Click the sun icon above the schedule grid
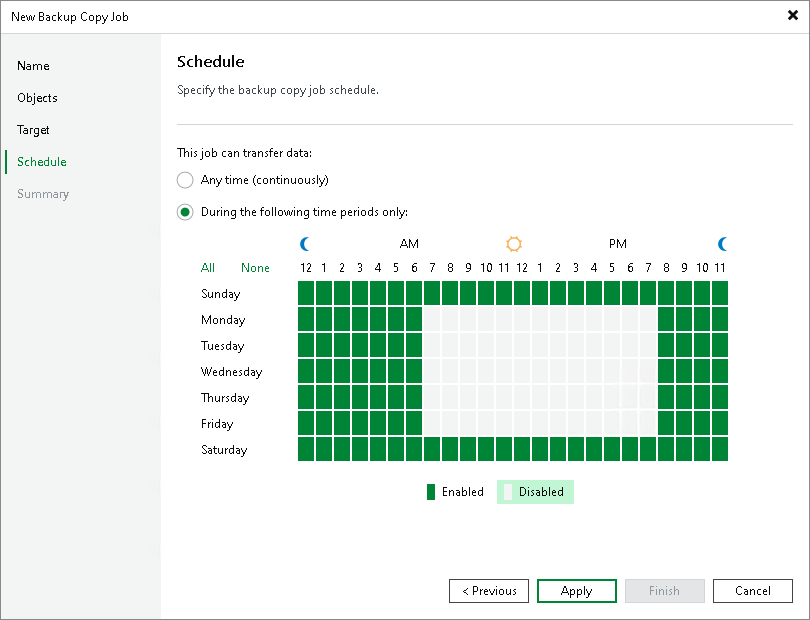This screenshot has width=810, height=620. click(x=513, y=243)
